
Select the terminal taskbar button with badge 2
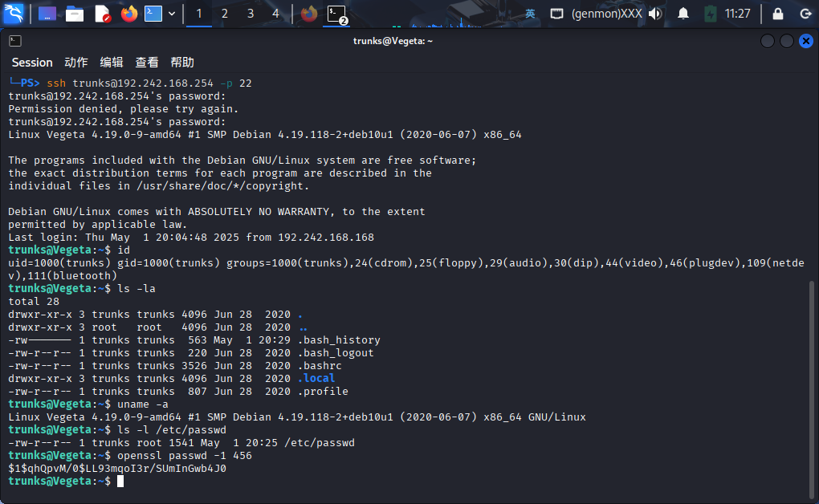[x=337, y=14]
